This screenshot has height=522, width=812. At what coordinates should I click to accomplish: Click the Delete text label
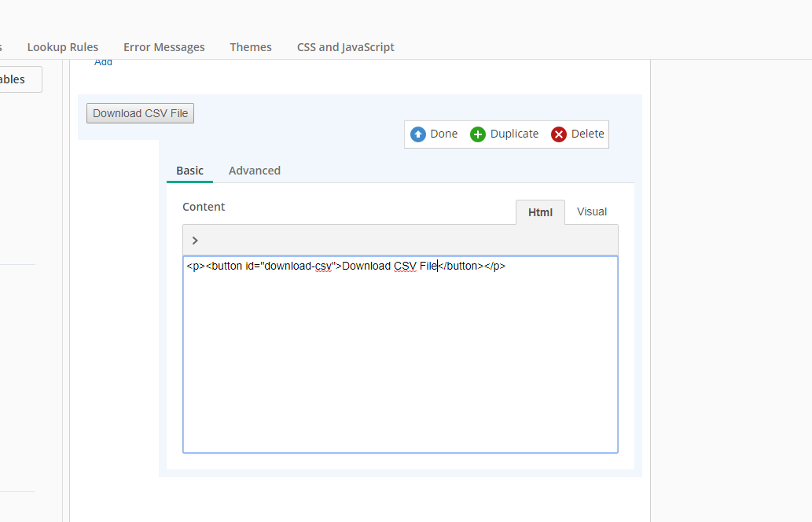587,134
